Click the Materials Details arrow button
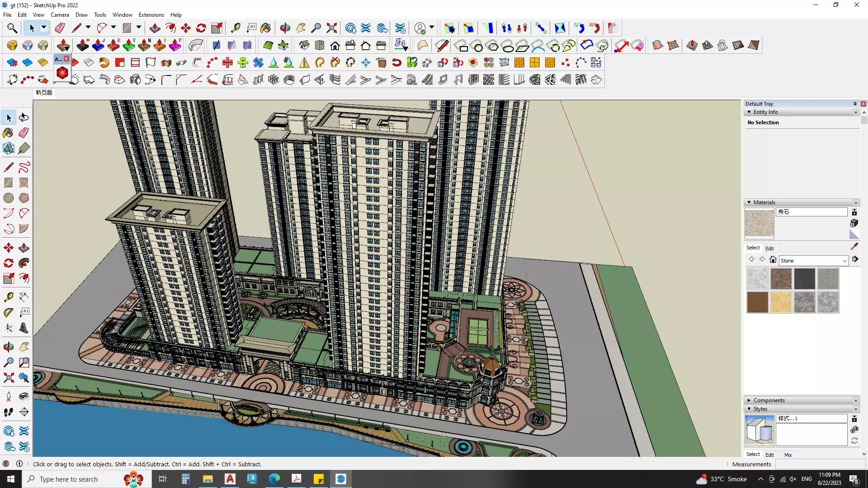 [x=855, y=259]
